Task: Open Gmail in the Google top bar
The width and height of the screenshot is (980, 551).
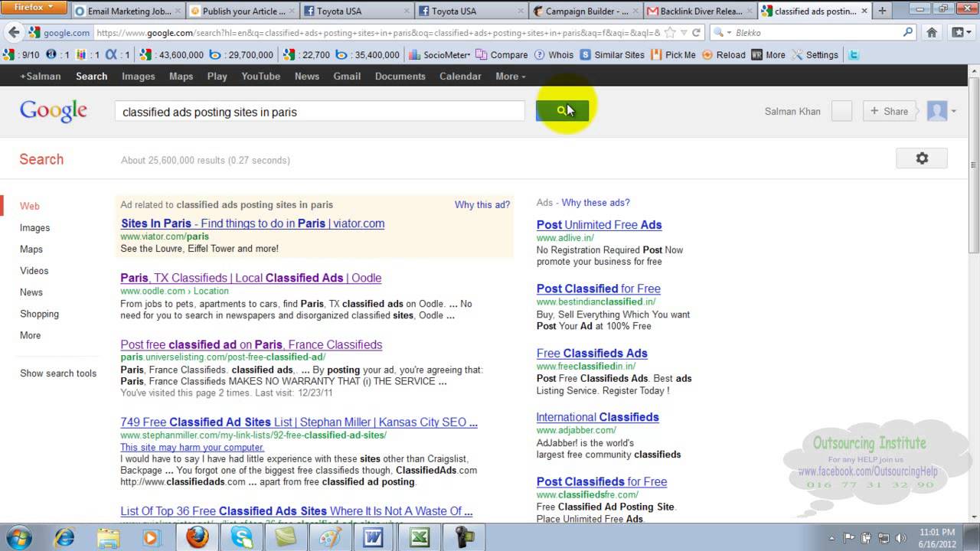Action: 347,76
